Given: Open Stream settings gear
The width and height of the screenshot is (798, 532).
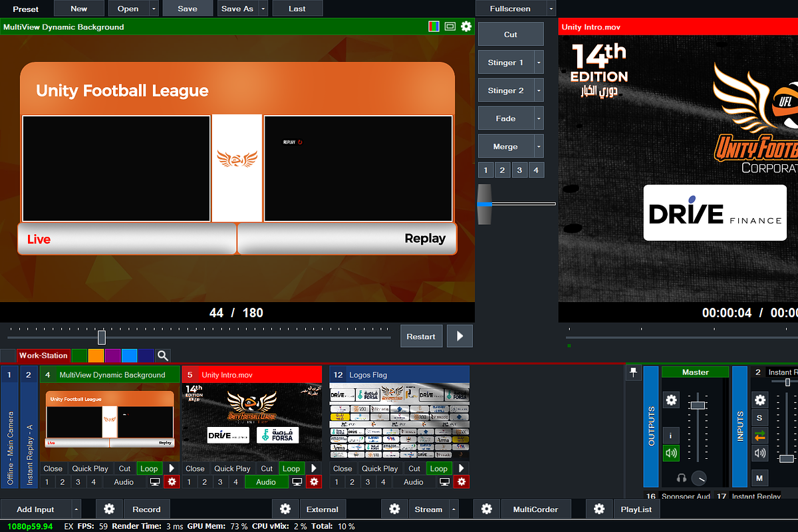Looking at the screenshot, I should [x=394, y=509].
